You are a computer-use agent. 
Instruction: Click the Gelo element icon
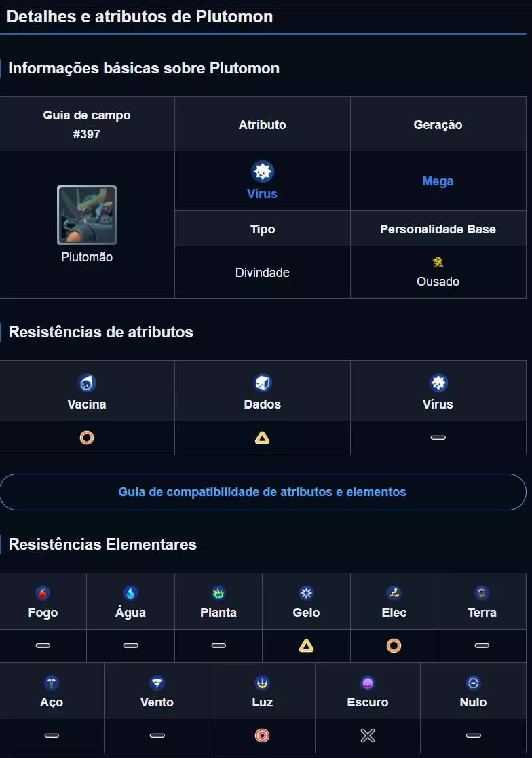[x=306, y=593]
